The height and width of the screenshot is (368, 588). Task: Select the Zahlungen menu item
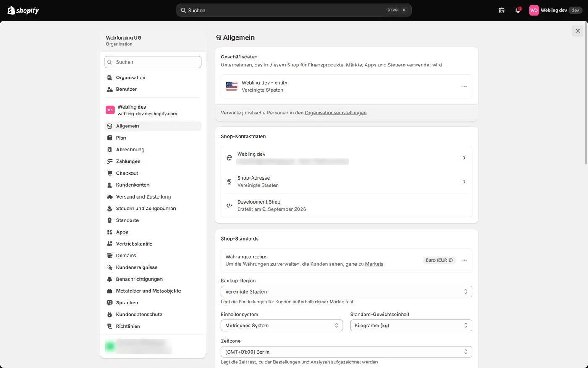tap(153, 161)
